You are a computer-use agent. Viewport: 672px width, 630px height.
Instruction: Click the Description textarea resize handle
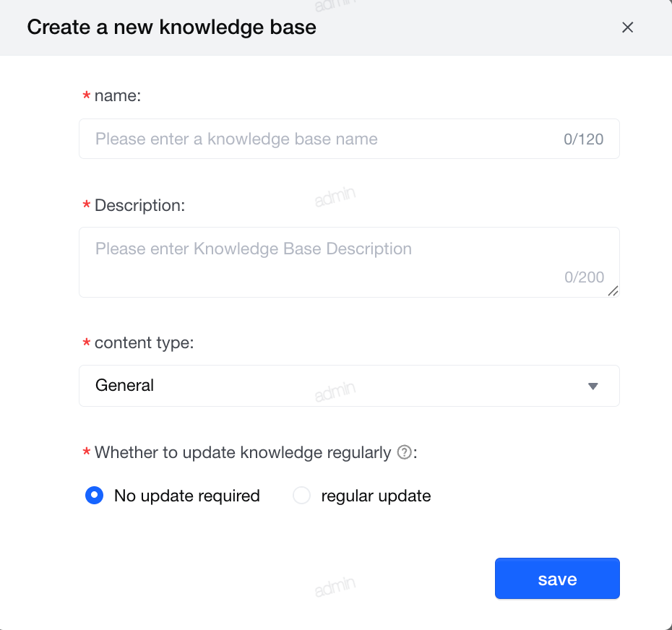click(x=613, y=291)
